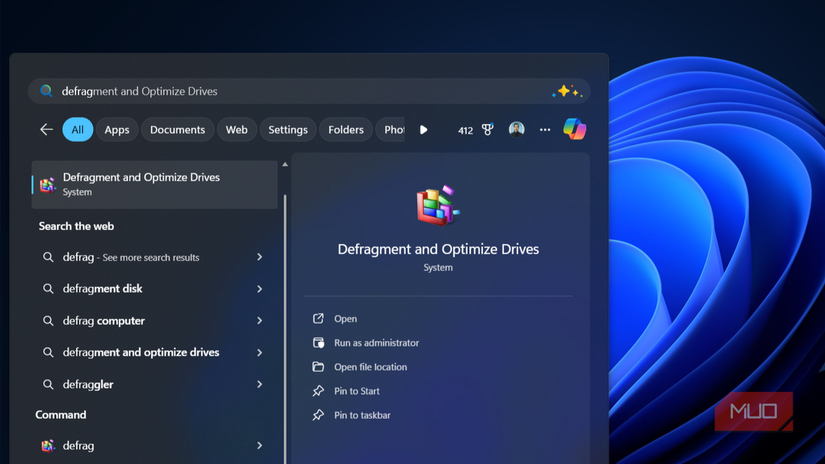This screenshot has height=464, width=825.
Task: Select 'defragment disk' web suggestion text
Action: 103,289
